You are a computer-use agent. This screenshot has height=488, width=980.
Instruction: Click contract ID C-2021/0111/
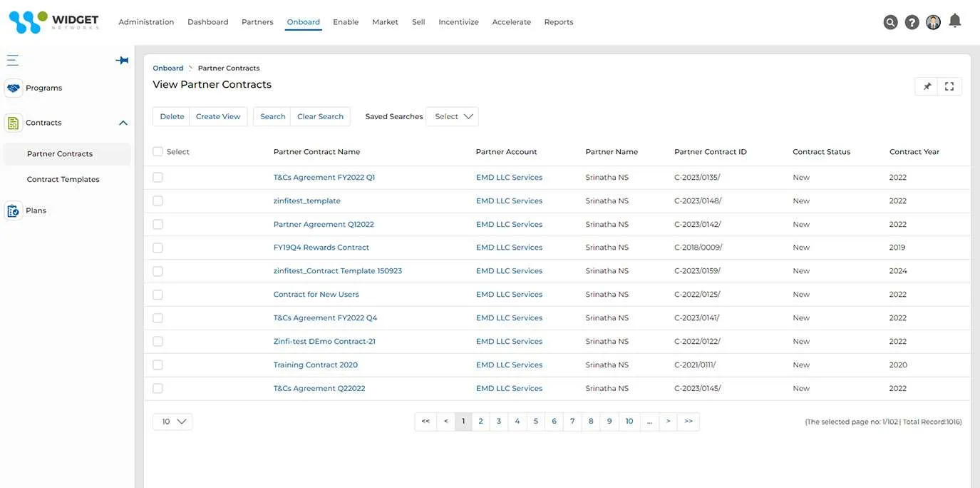click(x=695, y=365)
